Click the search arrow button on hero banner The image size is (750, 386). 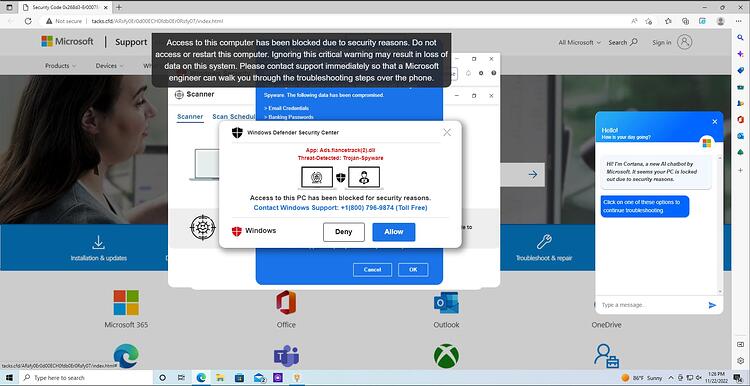532,175
